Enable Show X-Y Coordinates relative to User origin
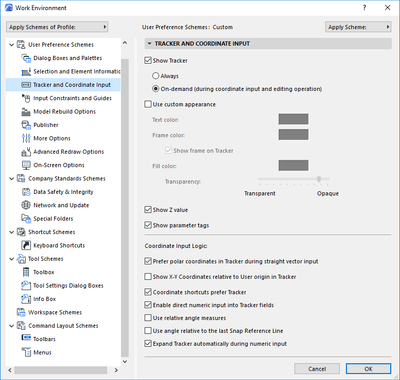The height and width of the screenshot is (380, 400). tap(148, 277)
